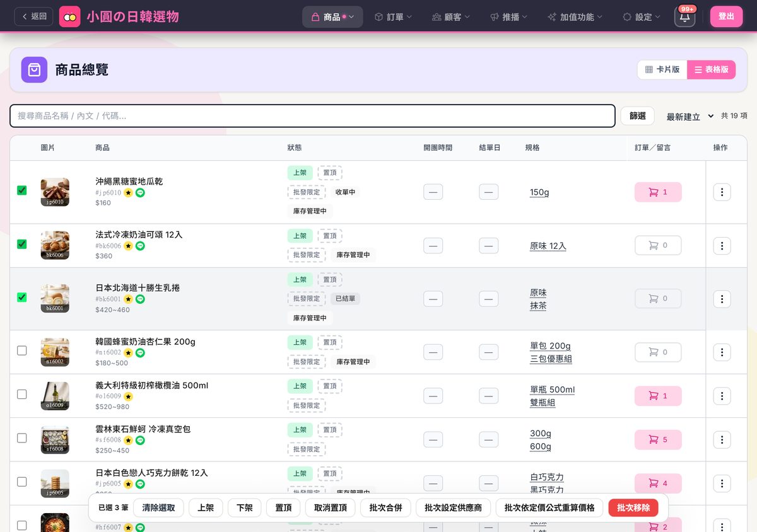Open the 最新建立 sort dropdown
This screenshot has height=532, width=757.
(x=690, y=117)
